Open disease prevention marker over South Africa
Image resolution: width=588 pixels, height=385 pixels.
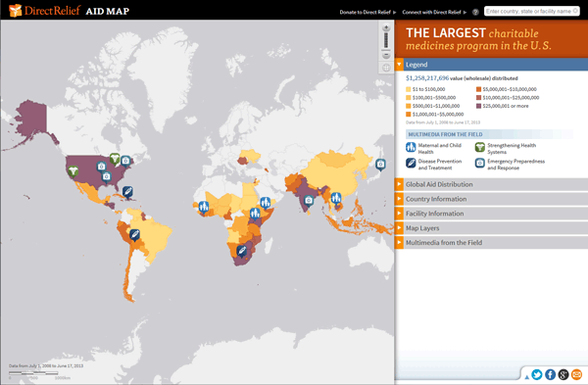(242, 250)
